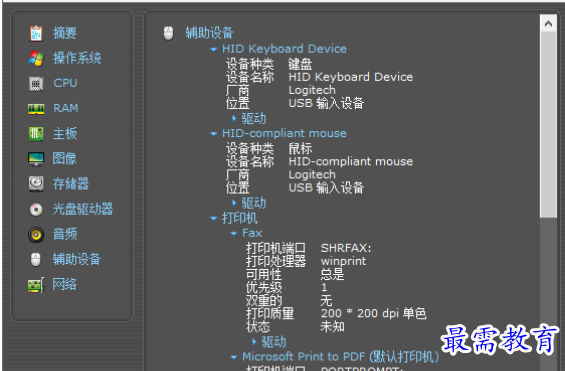The image size is (565, 371).
Task: Click the scroll up arrow
Action: (x=548, y=24)
